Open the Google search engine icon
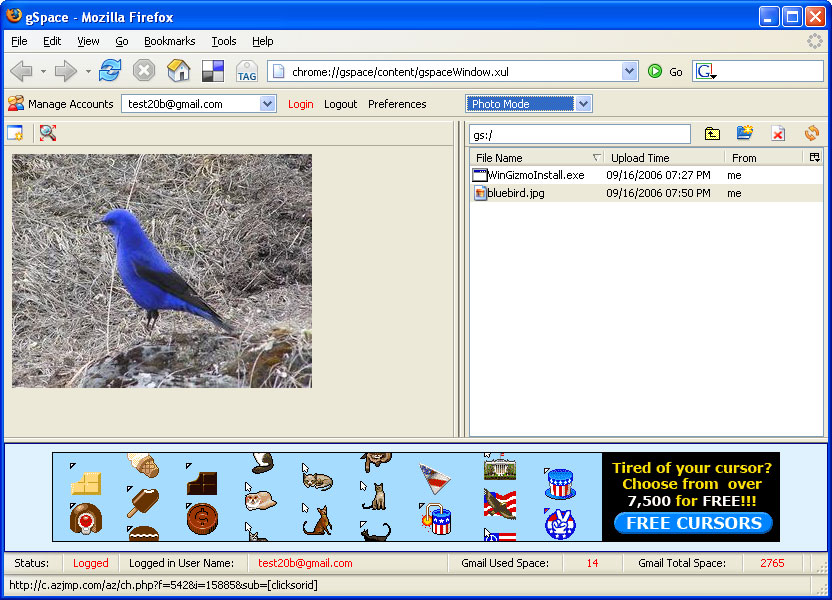Image resolution: width=832 pixels, height=600 pixels. point(706,71)
